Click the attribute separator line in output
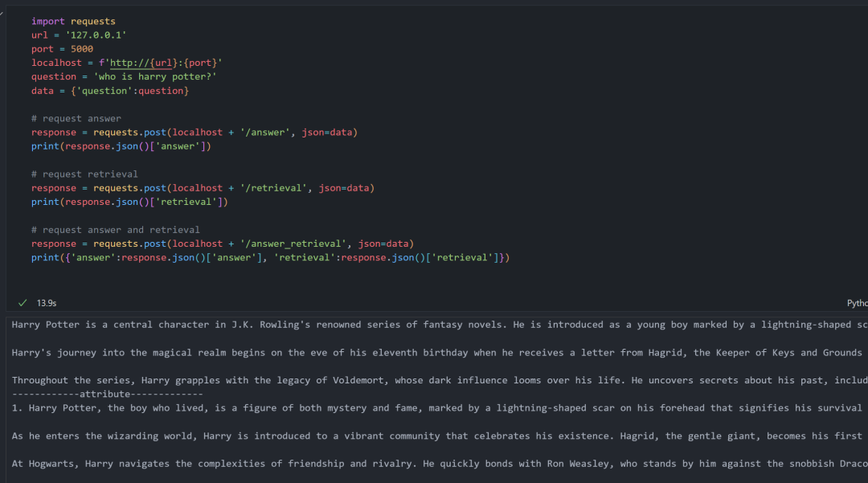868x483 pixels. [x=107, y=394]
